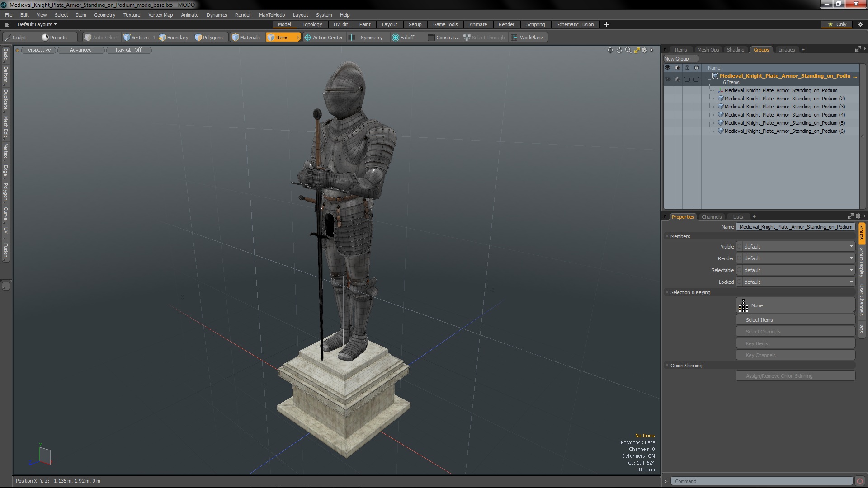Collapse the Onion Skinning section
The width and height of the screenshot is (868, 488).
pos(667,366)
